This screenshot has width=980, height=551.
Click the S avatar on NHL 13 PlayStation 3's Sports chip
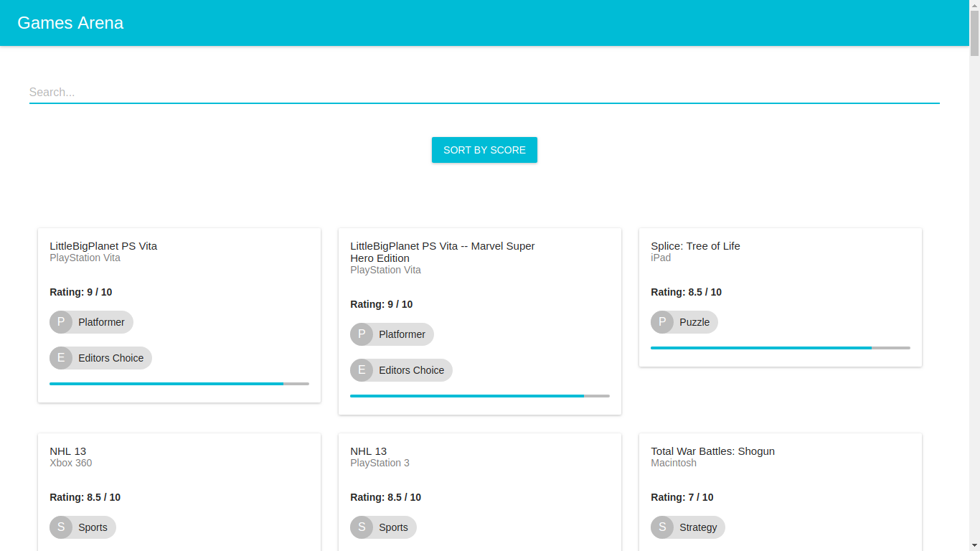(x=362, y=527)
